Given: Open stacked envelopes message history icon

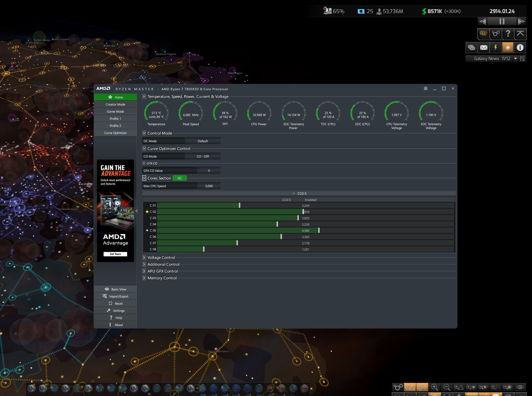Looking at the screenshot, I should coord(471,48).
